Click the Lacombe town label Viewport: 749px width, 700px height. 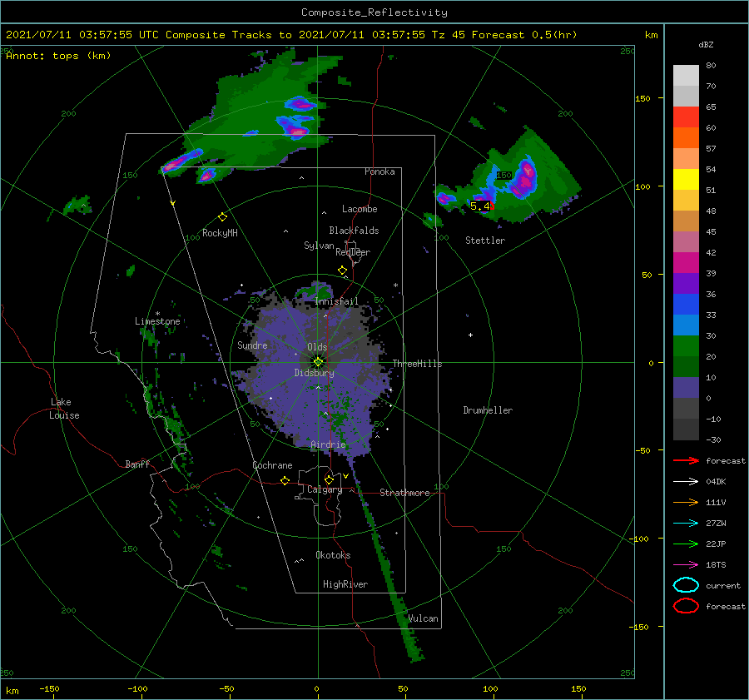360,209
